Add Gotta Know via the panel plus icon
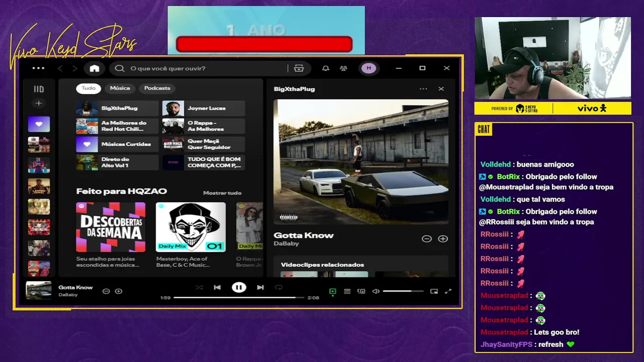Image resolution: width=644 pixels, height=362 pixels. click(443, 239)
